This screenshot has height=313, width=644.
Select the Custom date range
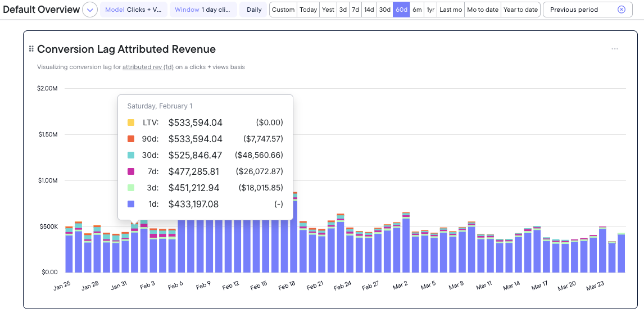click(283, 10)
